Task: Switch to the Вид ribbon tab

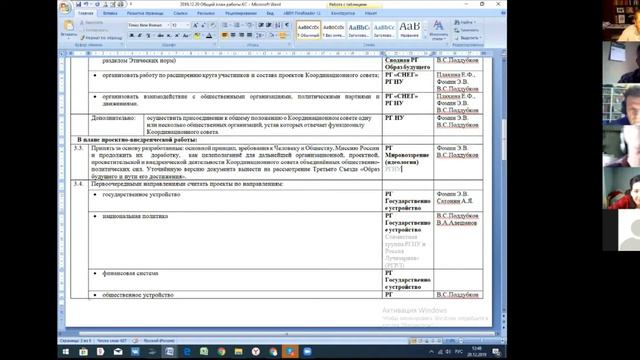Action: coord(270,13)
